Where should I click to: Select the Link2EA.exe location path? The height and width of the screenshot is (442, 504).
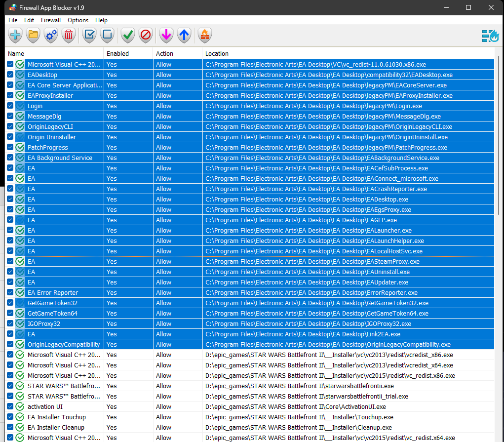(x=303, y=334)
